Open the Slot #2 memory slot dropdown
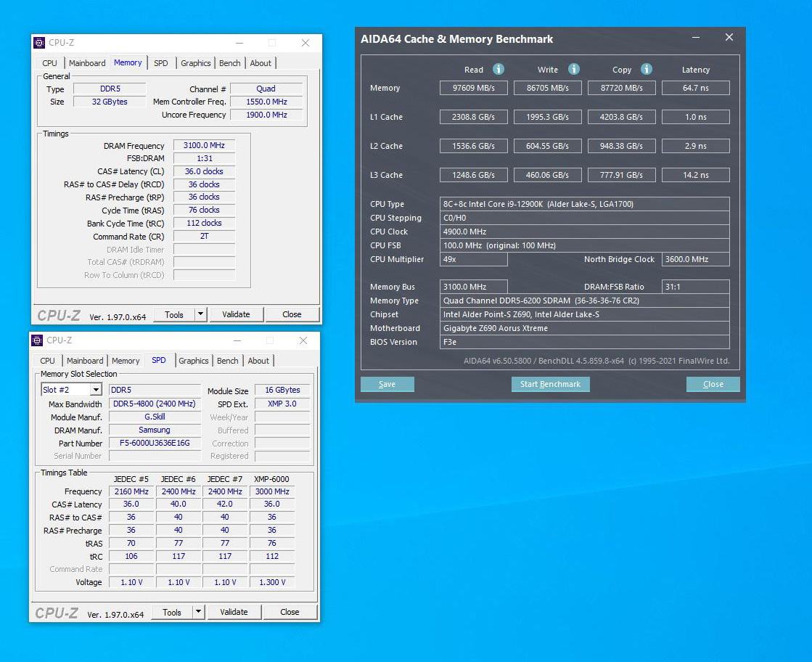Image resolution: width=812 pixels, height=662 pixels. [x=96, y=390]
